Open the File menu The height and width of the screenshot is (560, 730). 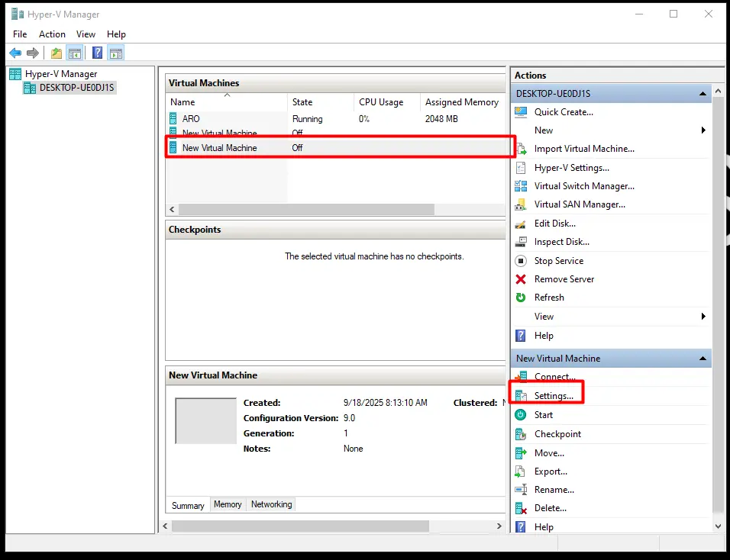coord(20,34)
